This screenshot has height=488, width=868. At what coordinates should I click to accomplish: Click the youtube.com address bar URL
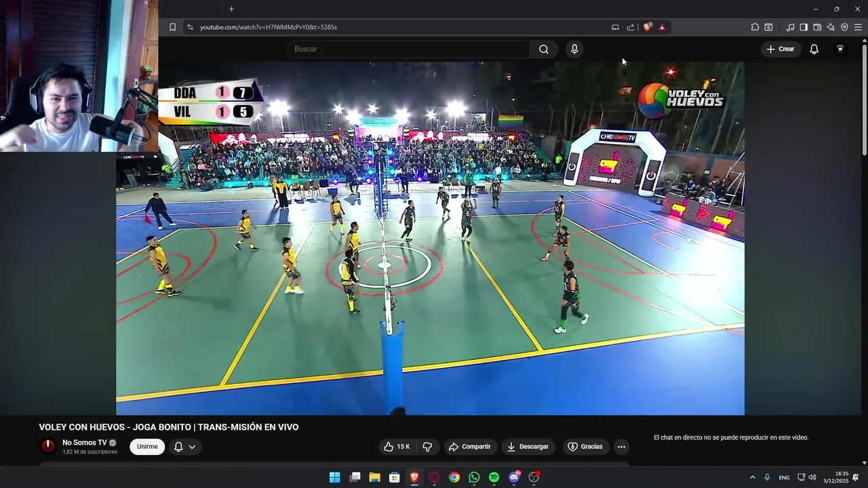point(269,27)
